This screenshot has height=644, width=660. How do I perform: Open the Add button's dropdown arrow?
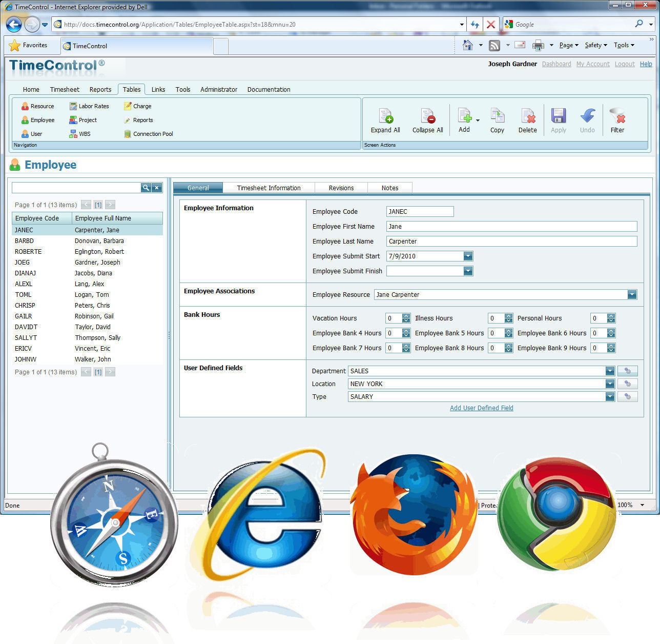[x=478, y=120]
